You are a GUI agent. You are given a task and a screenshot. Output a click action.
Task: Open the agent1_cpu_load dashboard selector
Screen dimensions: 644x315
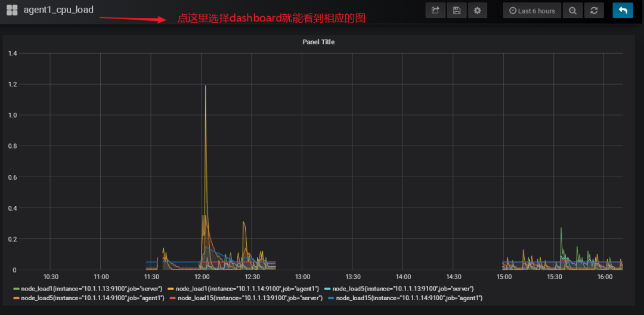(x=58, y=10)
